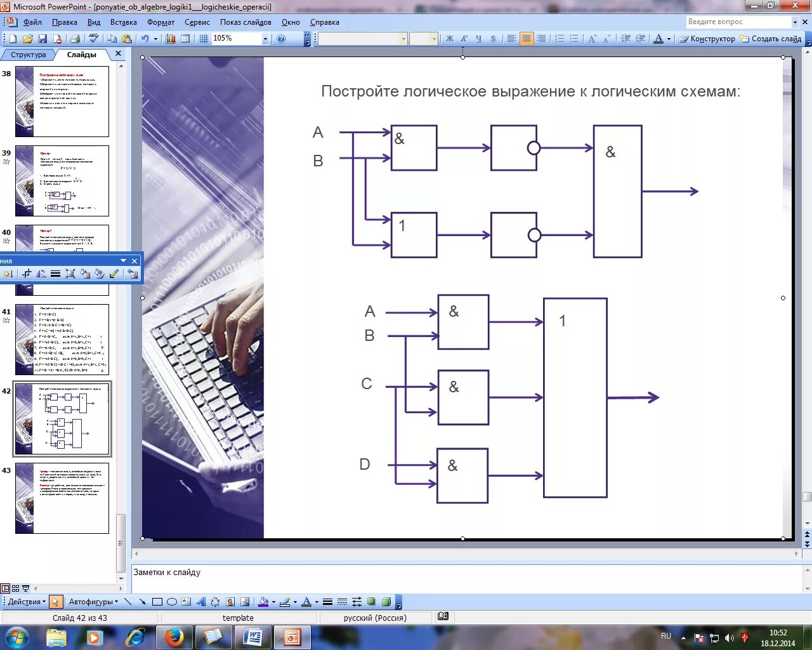Toggle text shadow (S)
Image resolution: width=812 pixels, height=650 pixels.
[x=494, y=39]
